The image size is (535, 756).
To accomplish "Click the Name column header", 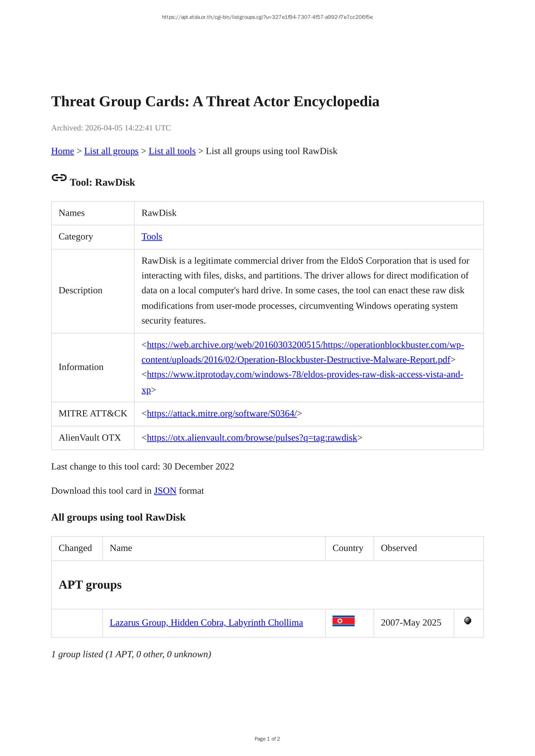I will (121, 548).
